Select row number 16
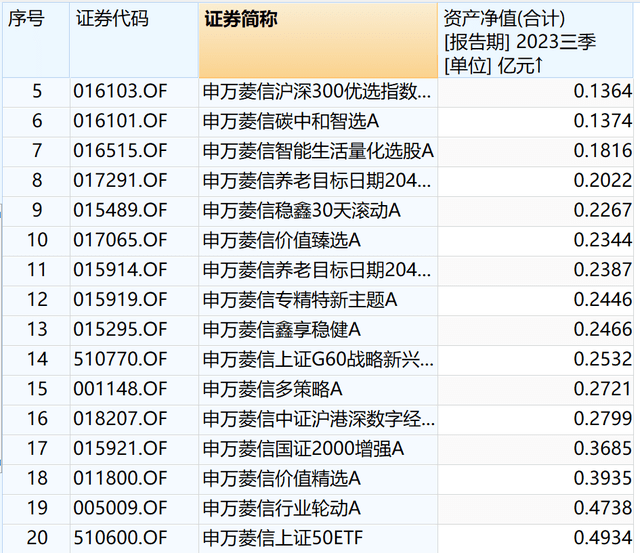This screenshot has height=553, width=640. [38, 418]
